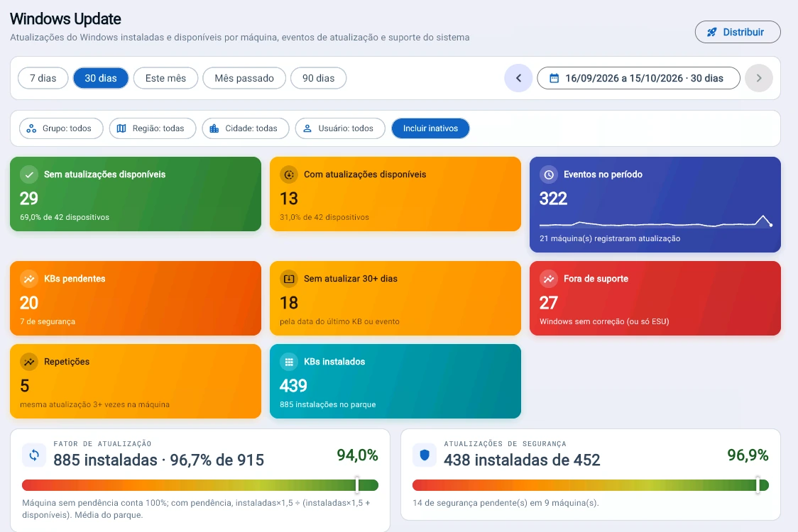Open the KBs pendentes card
This screenshot has height=532, width=798.
tap(136, 298)
